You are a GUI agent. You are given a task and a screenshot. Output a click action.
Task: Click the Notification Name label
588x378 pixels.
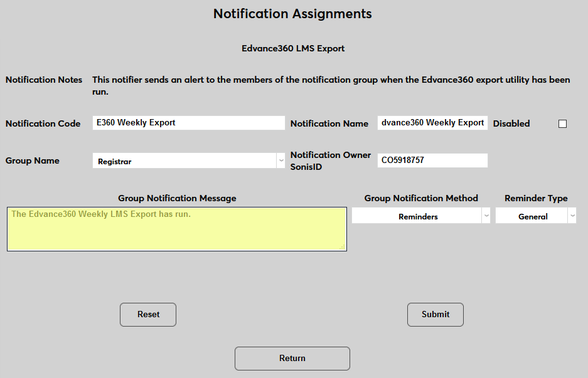tap(329, 123)
